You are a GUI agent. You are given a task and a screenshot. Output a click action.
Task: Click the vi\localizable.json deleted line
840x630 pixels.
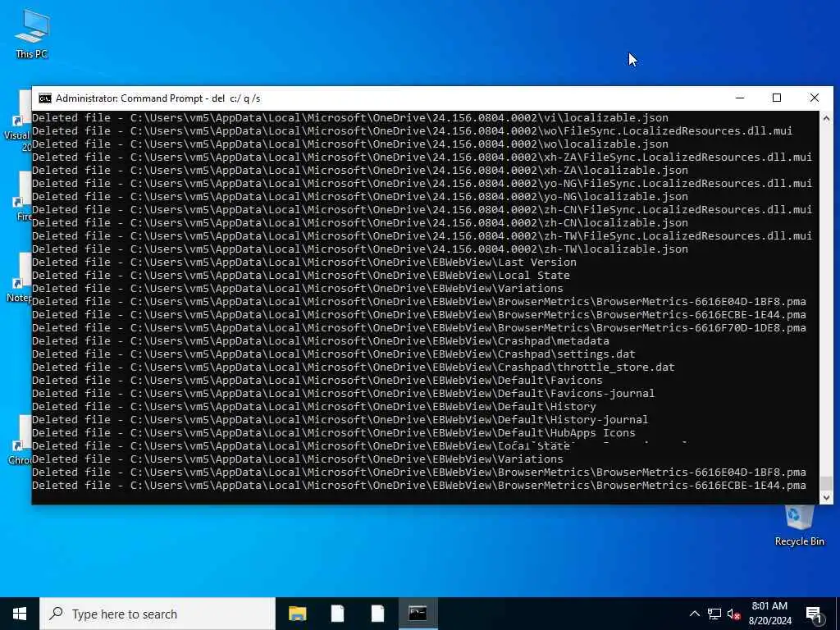pyautogui.click(x=350, y=118)
